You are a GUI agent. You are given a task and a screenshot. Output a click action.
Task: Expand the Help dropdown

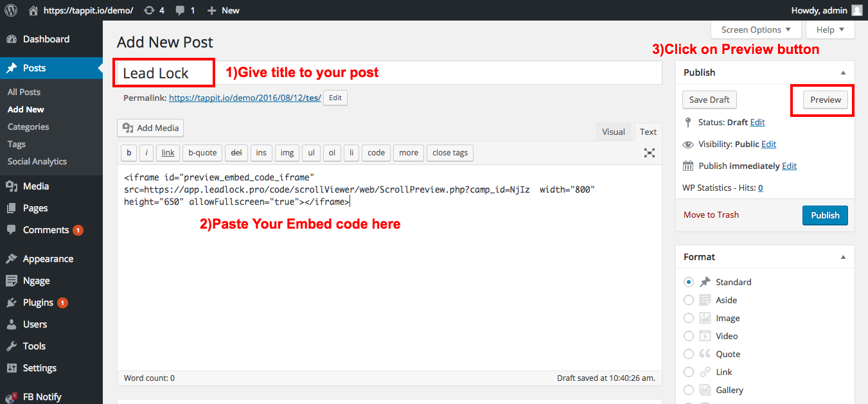point(831,30)
